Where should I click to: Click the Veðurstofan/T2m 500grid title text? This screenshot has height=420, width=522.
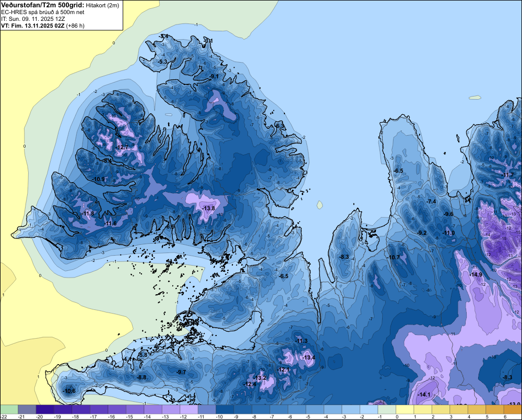[42, 5]
